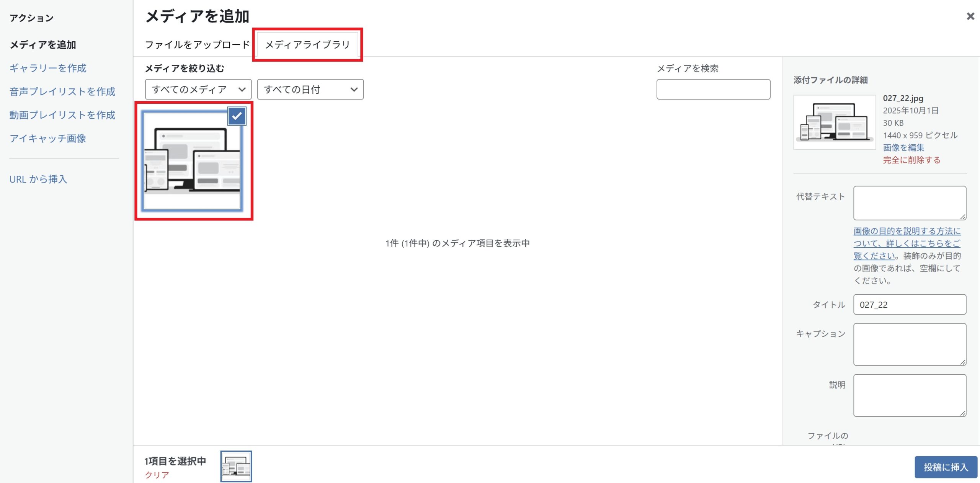Switch to ファイルをアップロード tab

(x=197, y=45)
